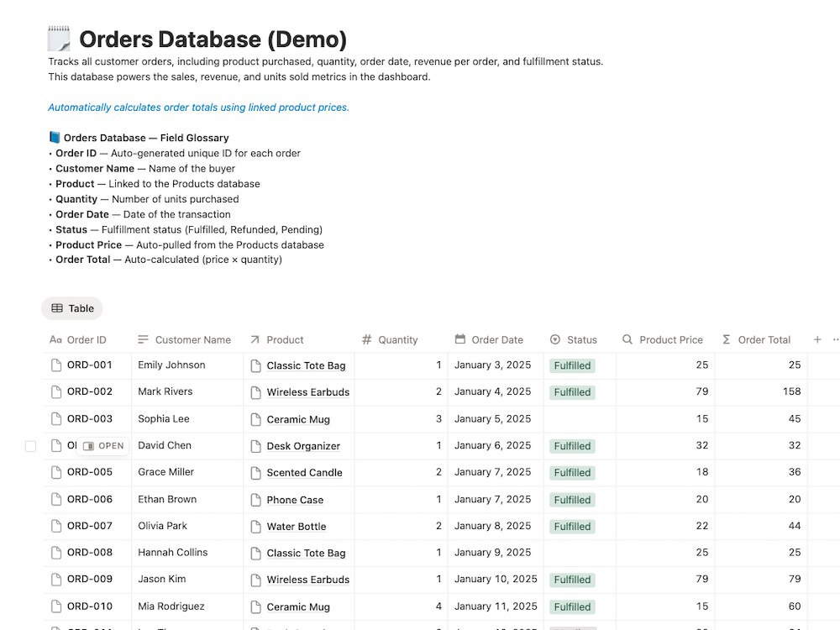
Task: Open Wireless Earbuds link in ORD-009 row
Action: (x=308, y=580)
